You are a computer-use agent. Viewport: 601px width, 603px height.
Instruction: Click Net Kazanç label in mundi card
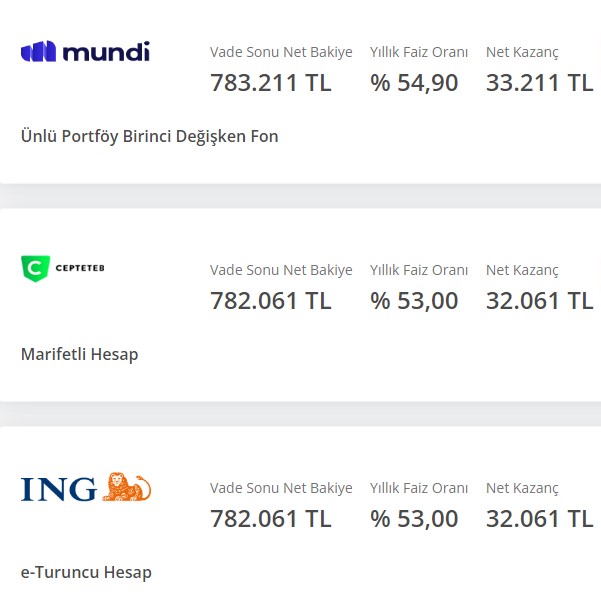522,52
